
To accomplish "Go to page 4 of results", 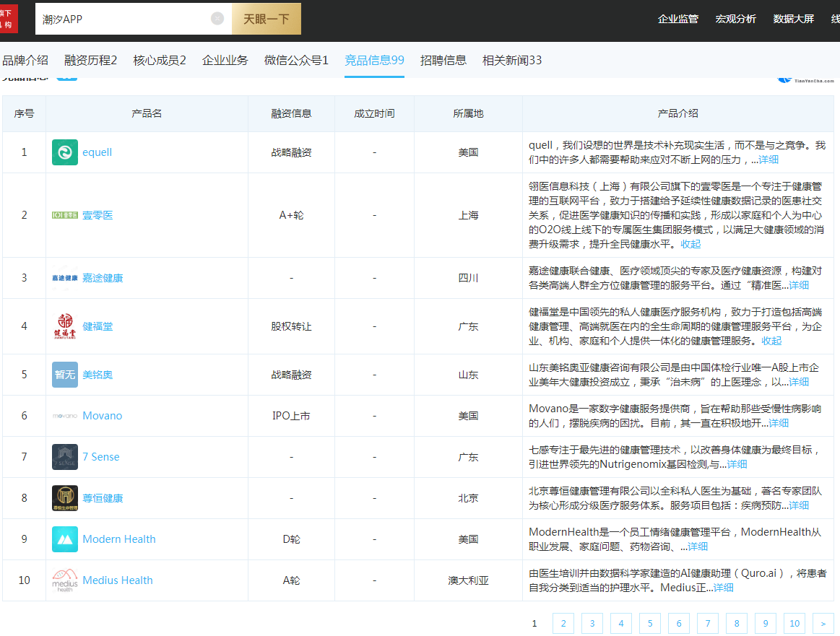I will pos(621,623).
